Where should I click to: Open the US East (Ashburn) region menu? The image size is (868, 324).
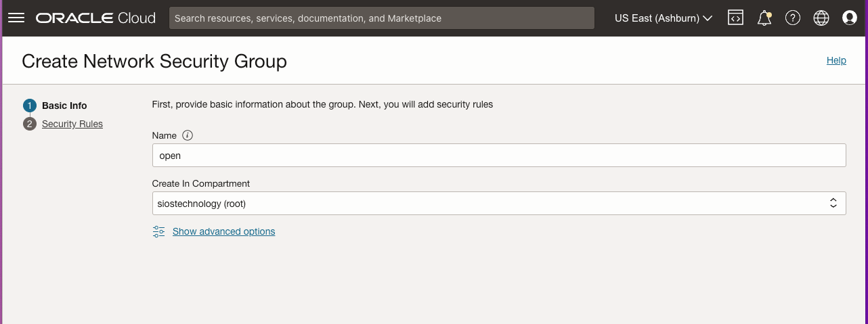[663, 18]
